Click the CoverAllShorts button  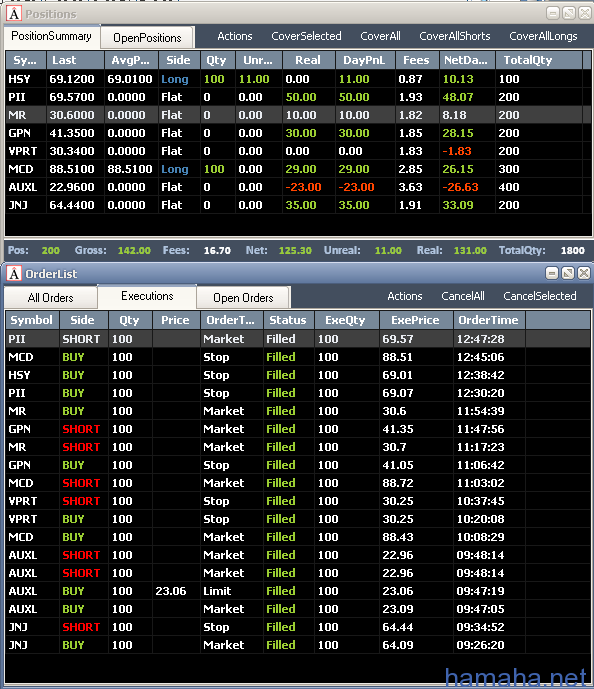tap(455, 36)
